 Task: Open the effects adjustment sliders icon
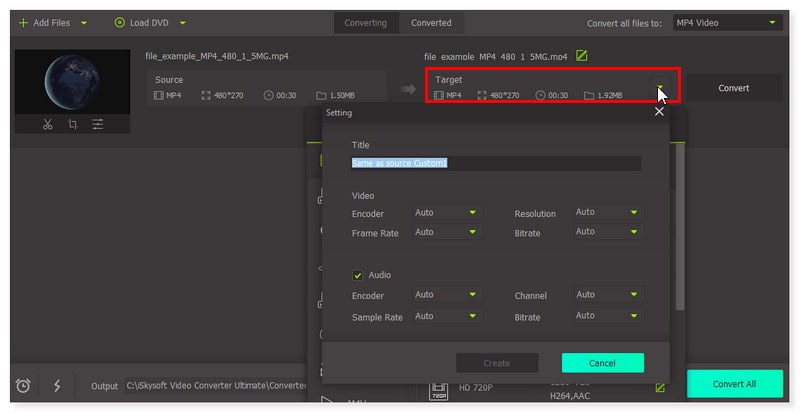point(98,124)
